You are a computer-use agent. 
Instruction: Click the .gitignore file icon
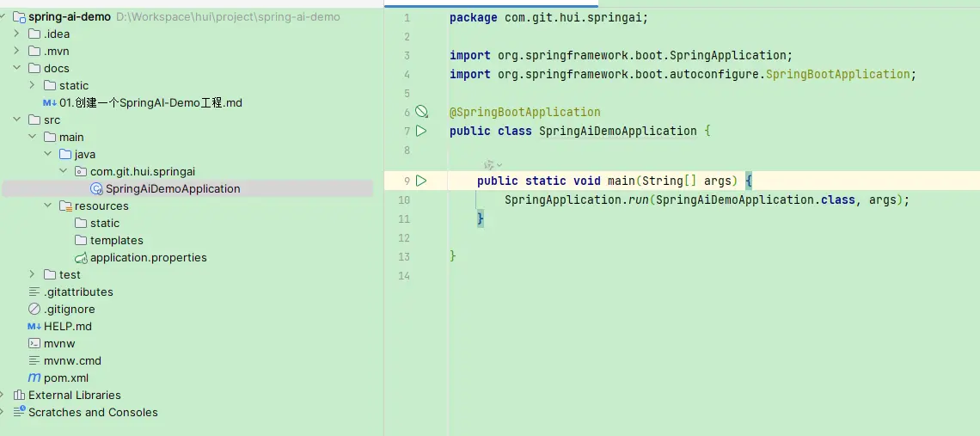tap(34, 309)
